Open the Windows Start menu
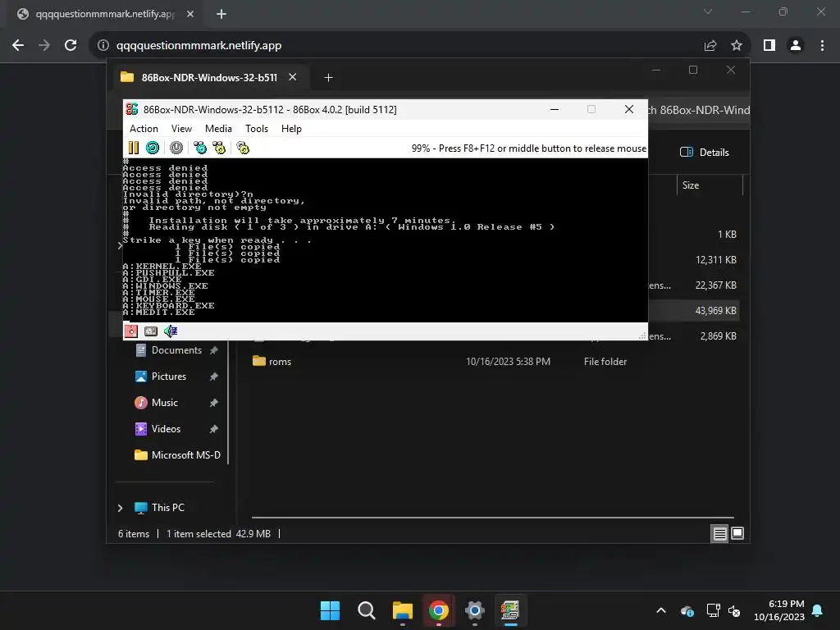 (x=330, y=610)
